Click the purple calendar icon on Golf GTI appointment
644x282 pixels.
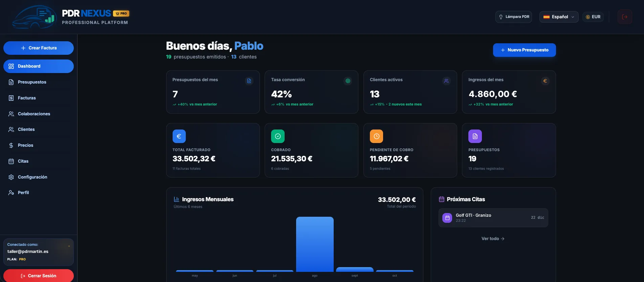[x=447, y=218]
